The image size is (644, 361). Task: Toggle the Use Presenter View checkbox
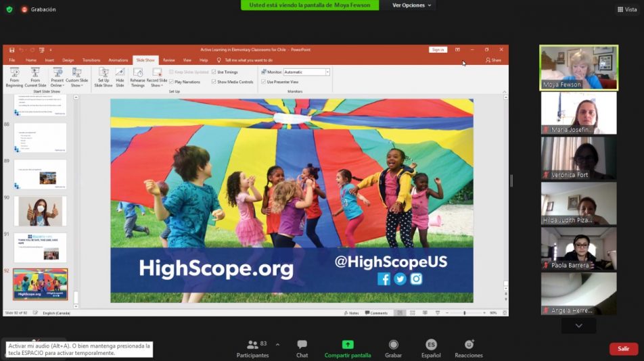(263, 82)
